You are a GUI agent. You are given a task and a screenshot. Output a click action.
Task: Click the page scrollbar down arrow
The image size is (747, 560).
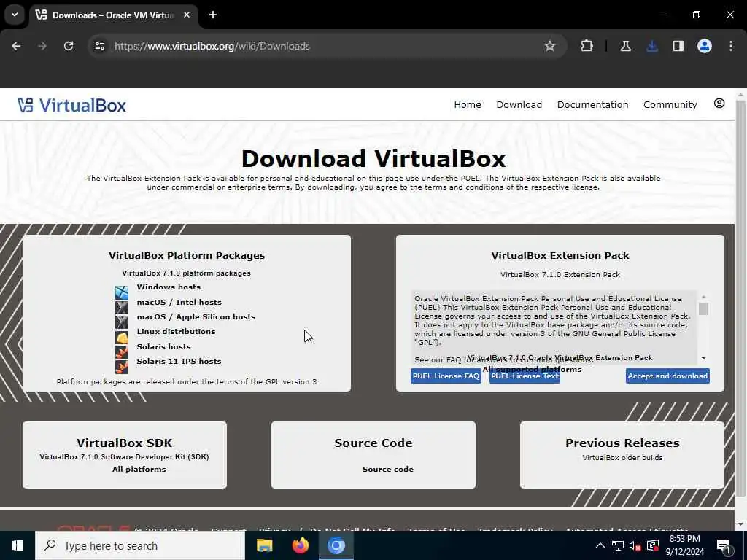pyautogui.click(x=741, y=524)
